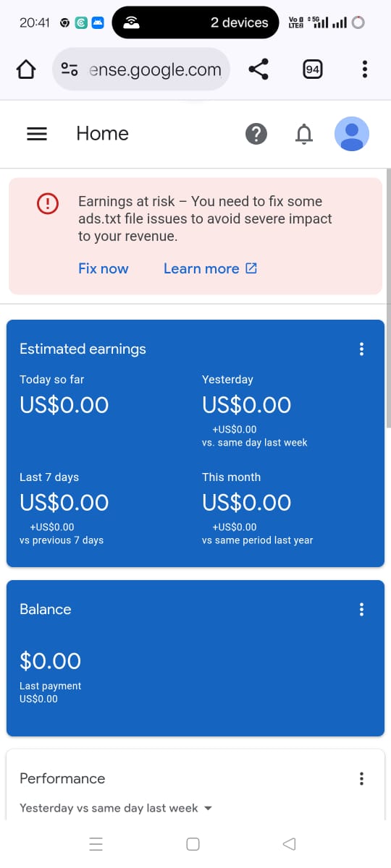The image size is (391, 868).
Task: Click the page scrollbar on the right
Action: (x=388, y=239)
